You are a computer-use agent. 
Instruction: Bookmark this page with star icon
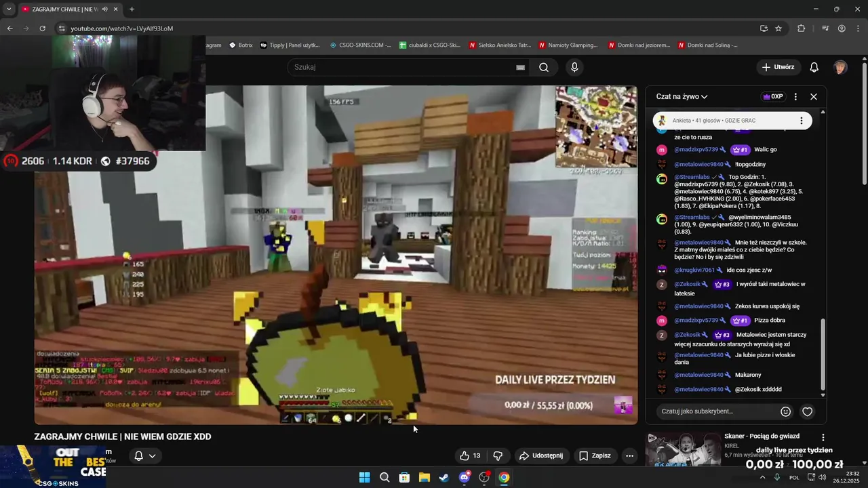(778, 28)
